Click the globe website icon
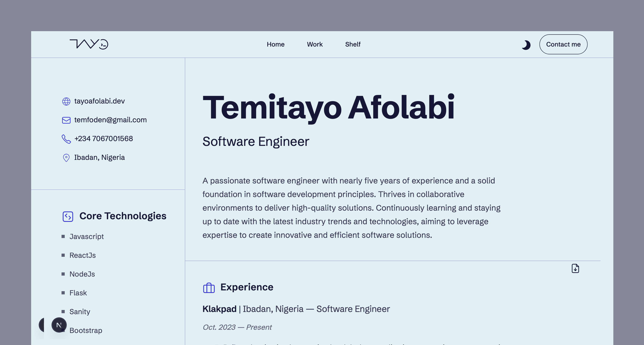644x345 pixels. pyautogui.click(x=66, y=101)
